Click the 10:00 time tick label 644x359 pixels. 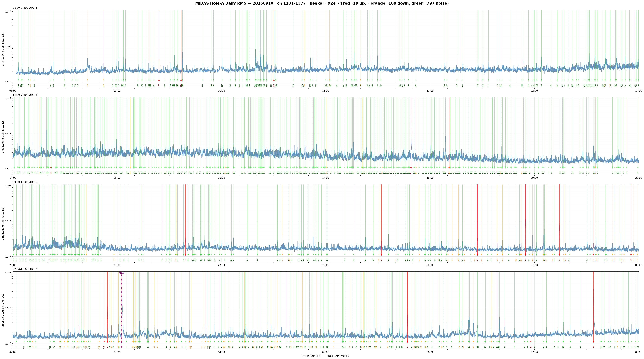pyautogui.click(x=221, y=91)
